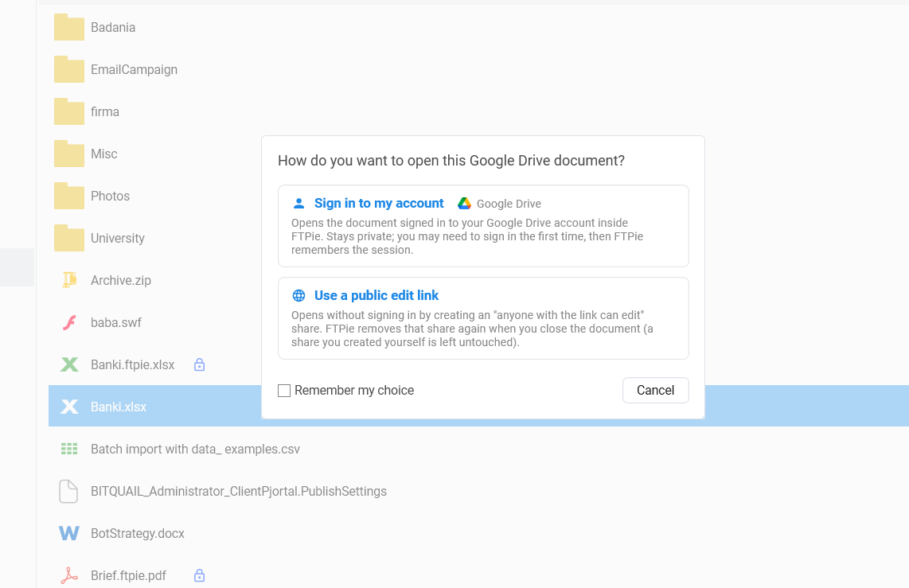Cancel the Google Drive open dialog
The image size is (909, 588).
pos(656,391)
